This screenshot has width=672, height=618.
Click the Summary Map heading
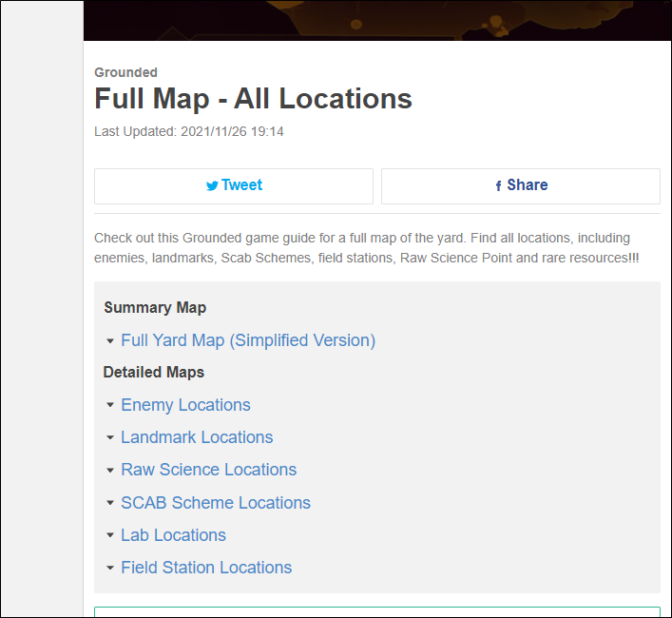click(155, 308)
